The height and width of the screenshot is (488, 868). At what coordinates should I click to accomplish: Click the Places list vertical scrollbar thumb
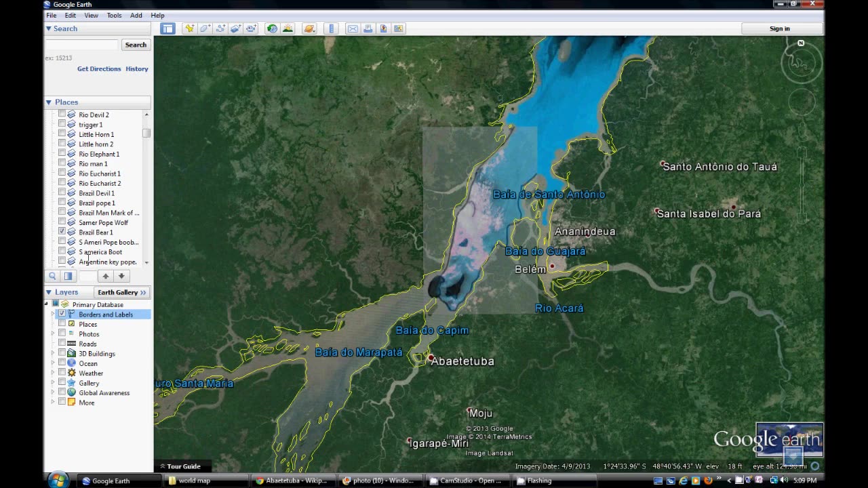146,133
